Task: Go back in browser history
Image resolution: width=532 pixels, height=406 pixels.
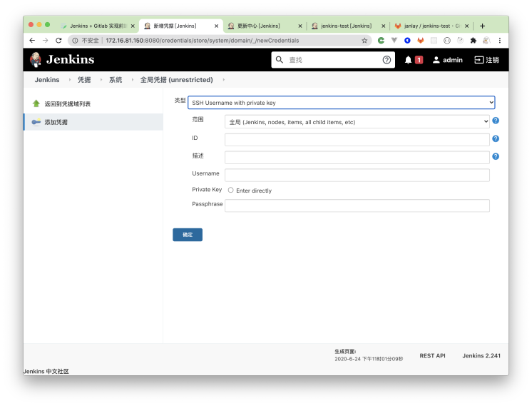Action: tap(32, 41)
